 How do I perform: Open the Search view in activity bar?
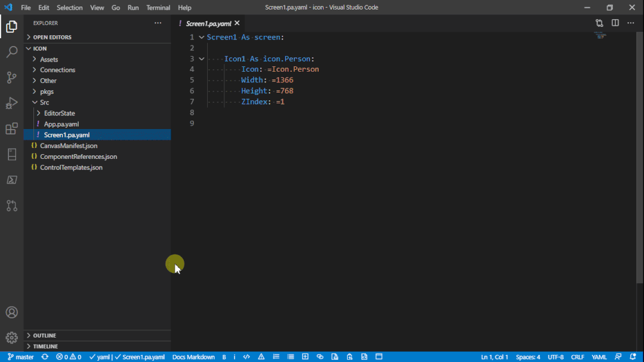coord(11,52)
